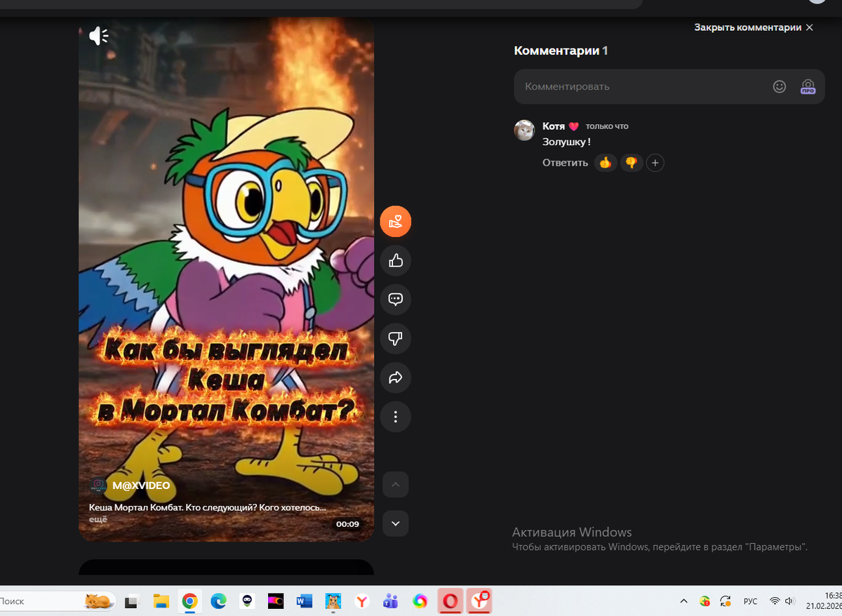Open the taskbar clock and date
842x616 pixels.
(x=824, y=601)
